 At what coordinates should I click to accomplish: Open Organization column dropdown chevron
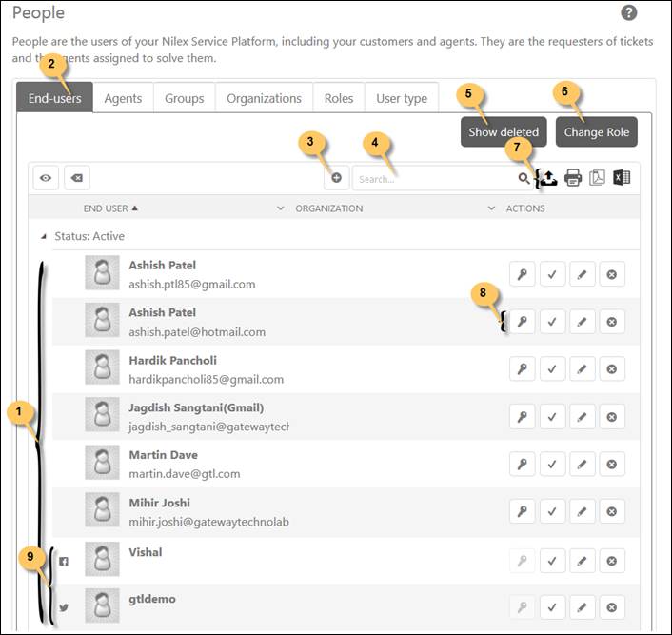click(491, 208)
